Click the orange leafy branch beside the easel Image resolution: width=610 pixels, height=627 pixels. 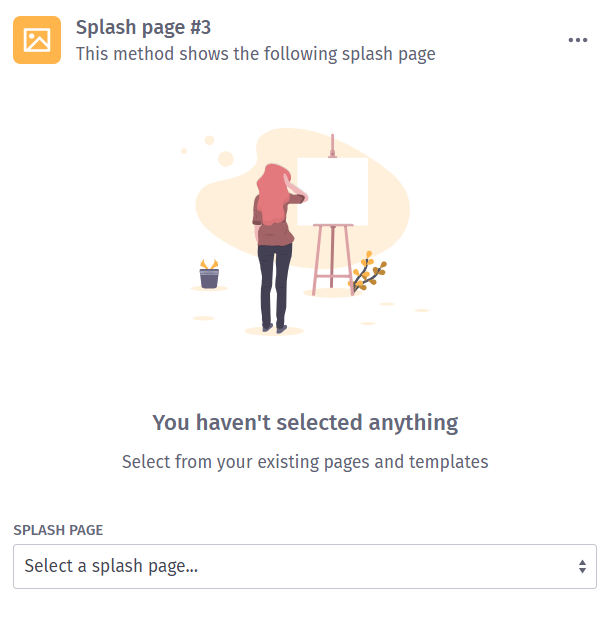pos(370,271)
